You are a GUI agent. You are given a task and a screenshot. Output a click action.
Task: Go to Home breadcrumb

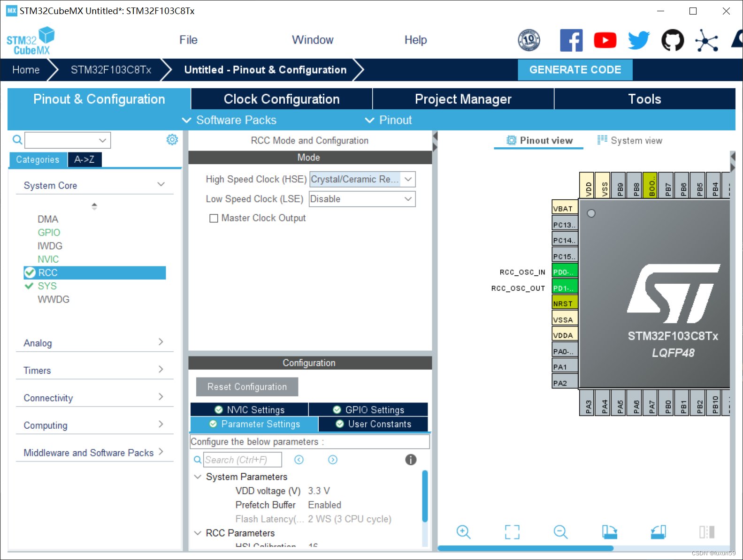click(x=26, y=70)
